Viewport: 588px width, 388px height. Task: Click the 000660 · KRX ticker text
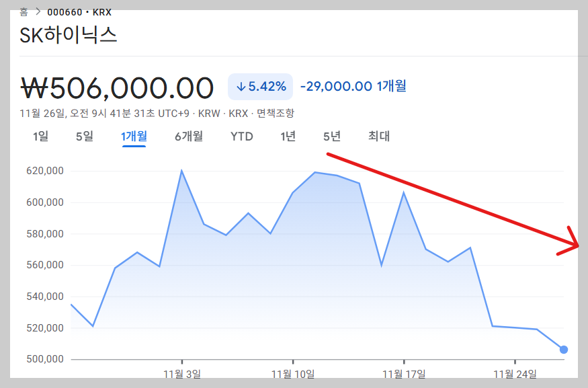coord(79,12)
